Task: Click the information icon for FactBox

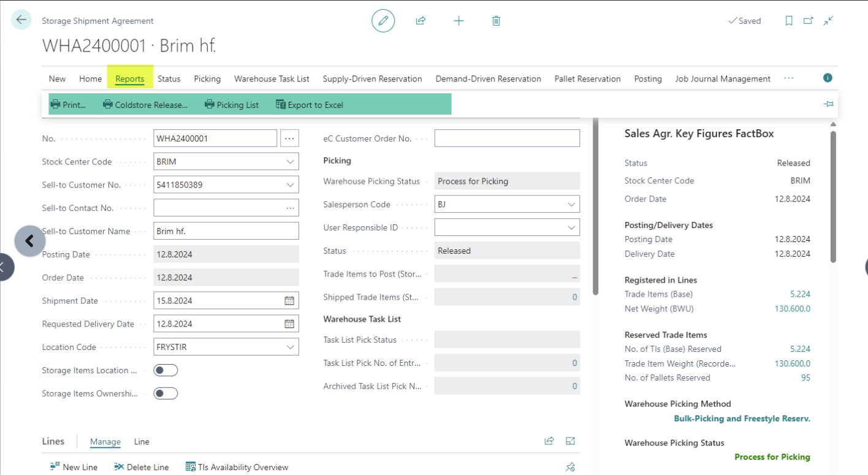Action: point(828,78)
